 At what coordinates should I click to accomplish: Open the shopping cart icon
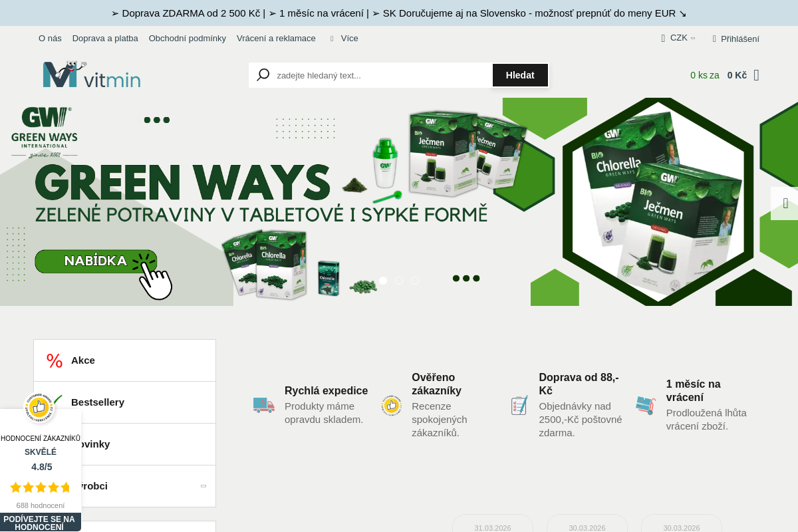pyautogui.click(x=756, y=75)
